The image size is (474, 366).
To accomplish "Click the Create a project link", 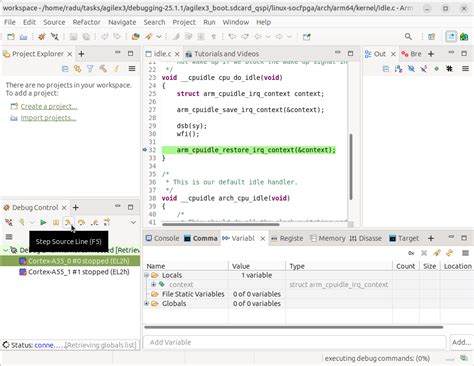I will (x=49, y=106).
